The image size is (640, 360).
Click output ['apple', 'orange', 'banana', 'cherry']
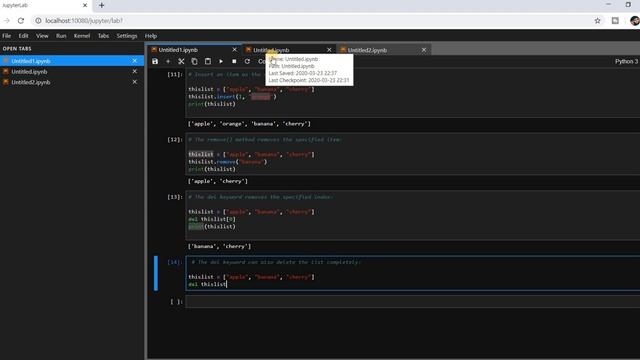[249, 124]
